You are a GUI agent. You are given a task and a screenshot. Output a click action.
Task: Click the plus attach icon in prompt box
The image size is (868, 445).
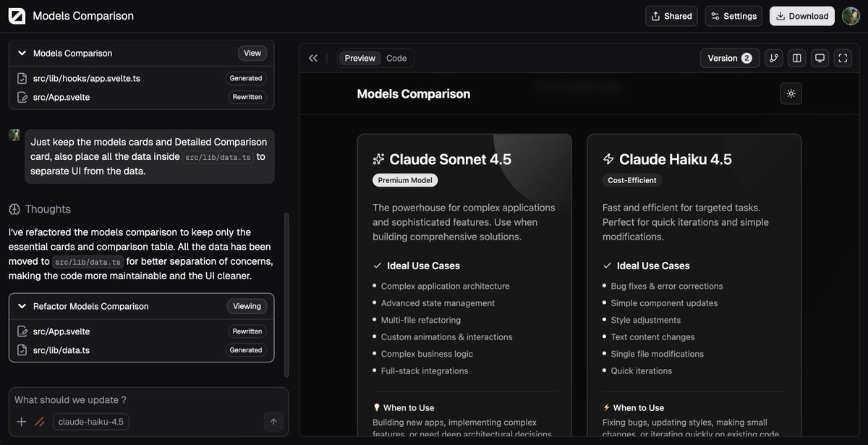pyautogui.click(x=22, y=422)
